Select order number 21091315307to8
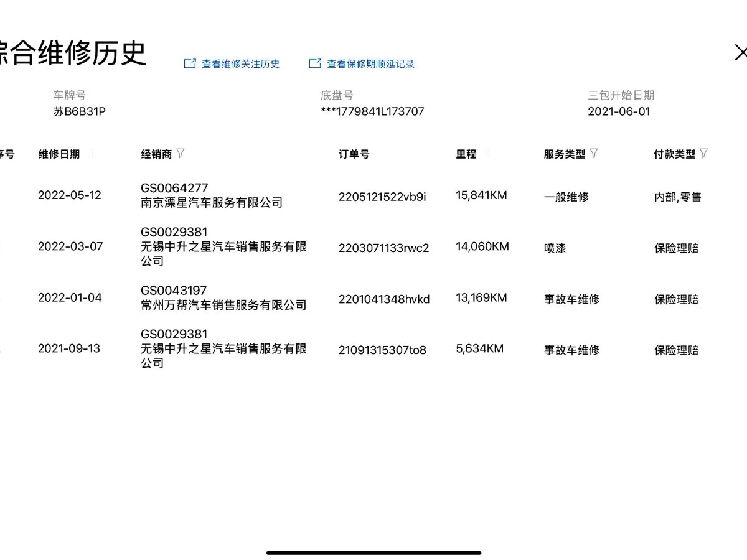747x560 pixels. tap(382, 350)
